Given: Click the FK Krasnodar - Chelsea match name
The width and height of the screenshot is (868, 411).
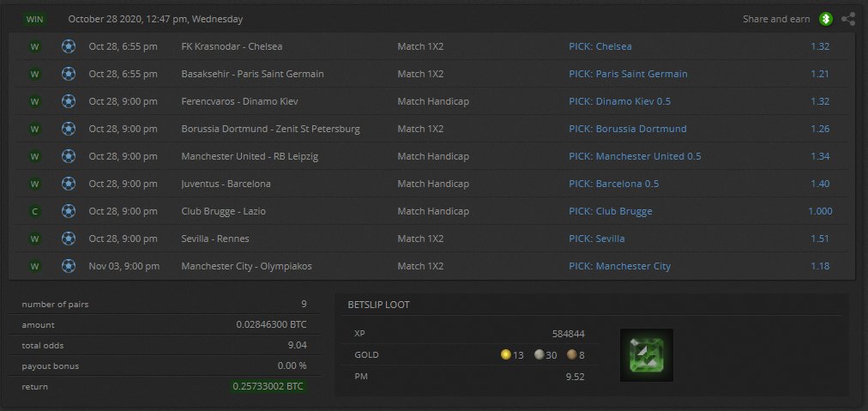Looking at the screenshot, I should [232, 46].
